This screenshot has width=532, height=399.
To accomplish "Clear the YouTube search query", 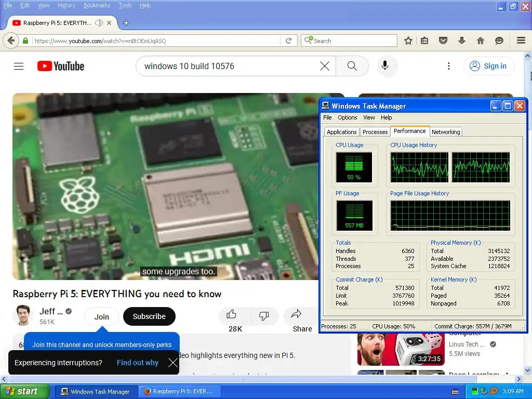I will pyautogui.click(x=325, y=66).
